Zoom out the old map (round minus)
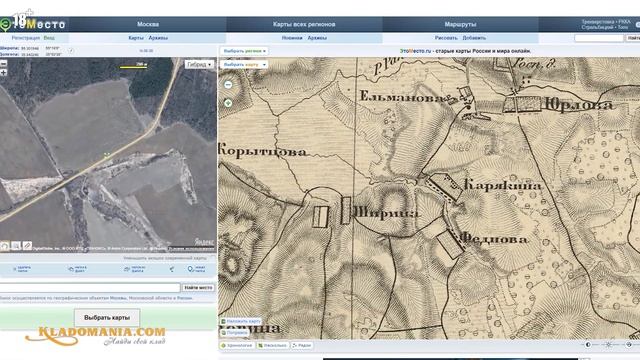 228,84
